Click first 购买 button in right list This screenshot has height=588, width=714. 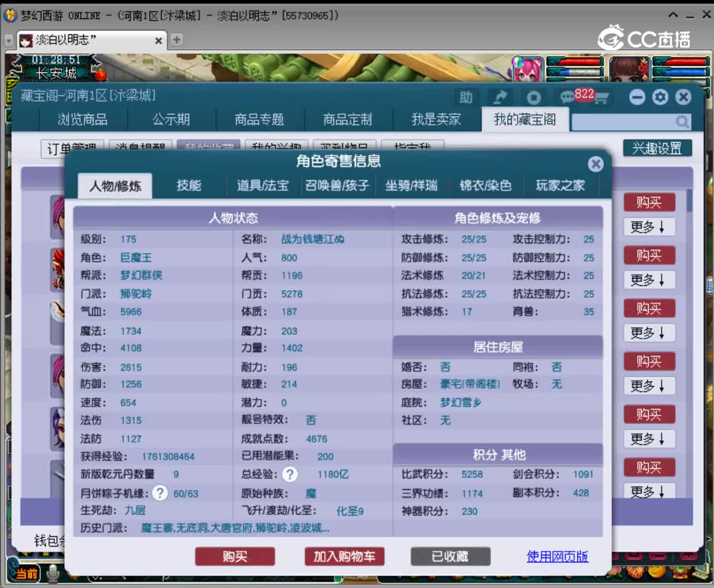(649, 202)
